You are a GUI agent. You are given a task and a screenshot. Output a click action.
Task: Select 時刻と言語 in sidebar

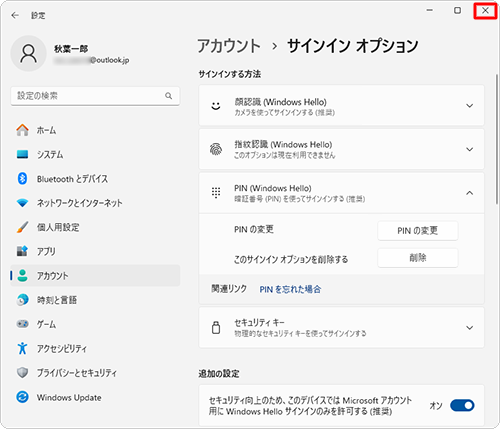pyautogui.click(x=95, y=300)
